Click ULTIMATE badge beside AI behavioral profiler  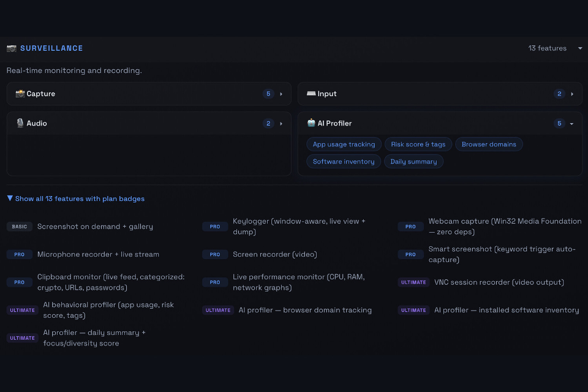23,310
